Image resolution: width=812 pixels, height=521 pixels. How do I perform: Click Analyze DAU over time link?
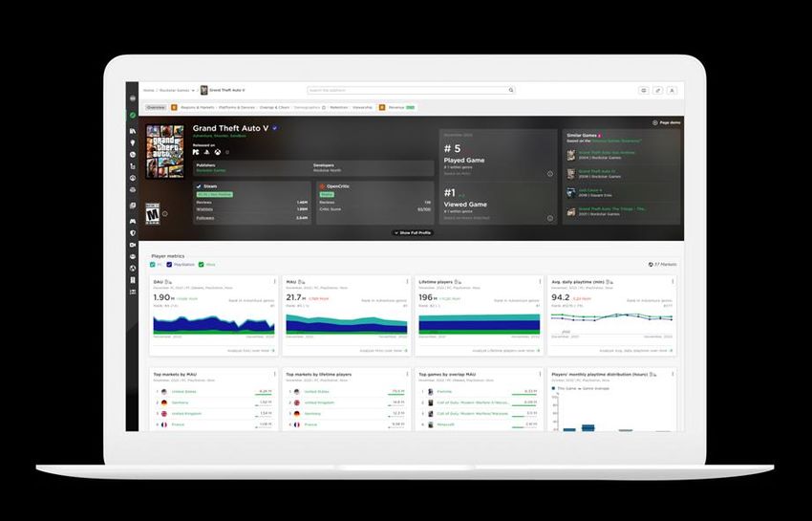250,351
